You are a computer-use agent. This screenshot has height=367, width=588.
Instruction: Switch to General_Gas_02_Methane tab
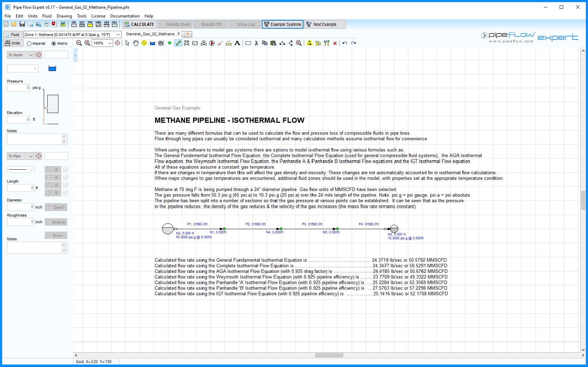[153, 34]
